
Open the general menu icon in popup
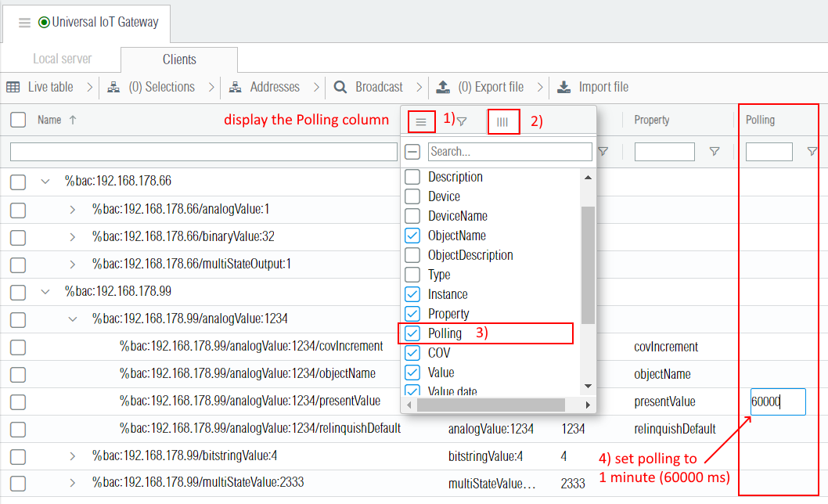(x=421, y=121)
